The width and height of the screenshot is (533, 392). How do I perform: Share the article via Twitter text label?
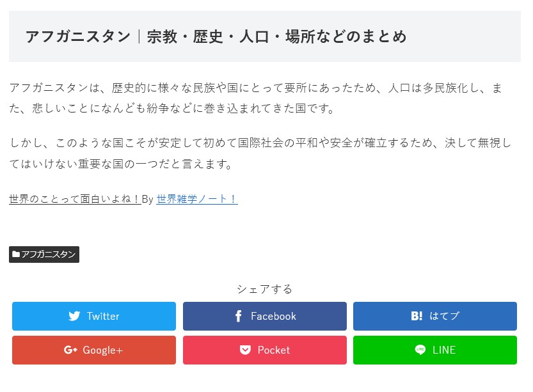(103, 316)
